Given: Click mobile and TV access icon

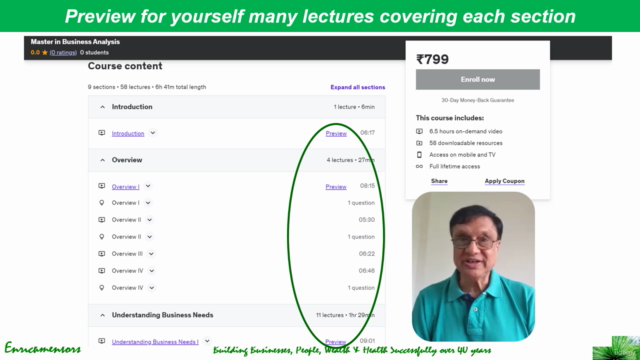Looking at the screenshot, I should coord(419,155).
